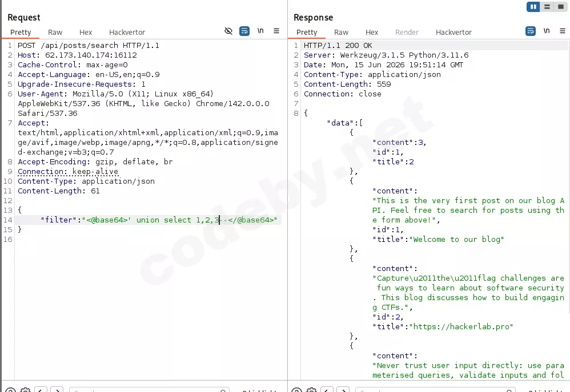Toggle word wrap in the Response viewer
This screenshot has height=392, width=570.
pyautogui.click(x=531, y=31)
